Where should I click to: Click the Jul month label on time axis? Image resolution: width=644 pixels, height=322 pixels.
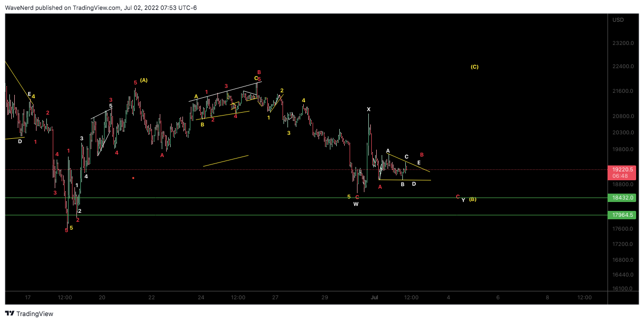[x=374, y=298]
